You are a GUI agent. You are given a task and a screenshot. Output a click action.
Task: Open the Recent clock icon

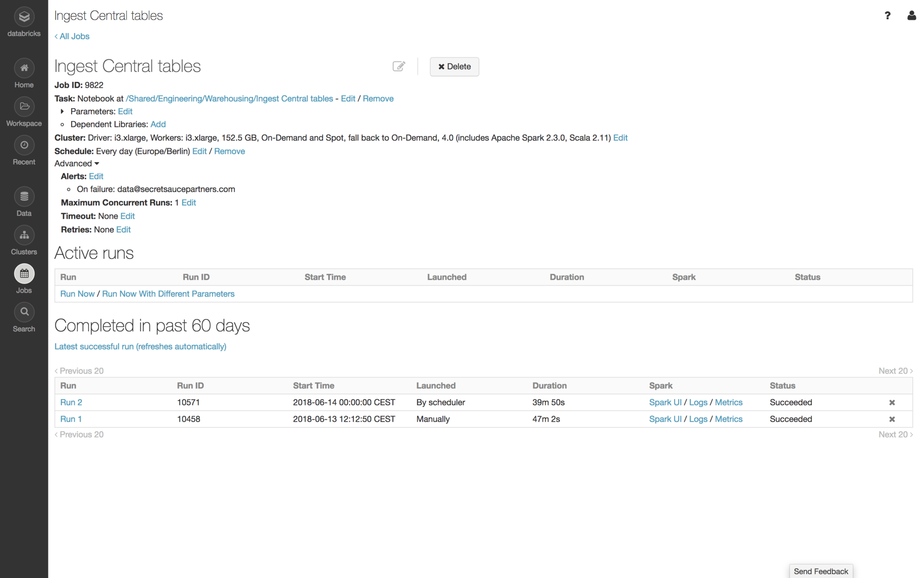pyautogui.click(x=24, y=145)
